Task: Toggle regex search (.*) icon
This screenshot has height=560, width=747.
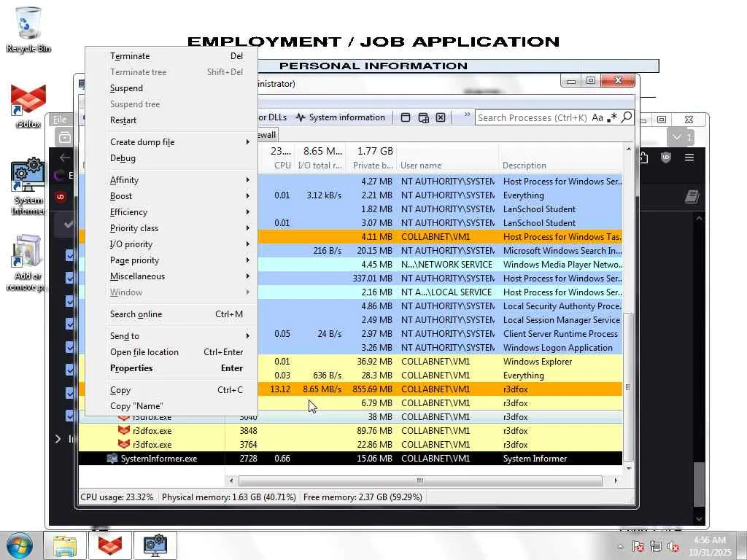Action: coord(612,117)
